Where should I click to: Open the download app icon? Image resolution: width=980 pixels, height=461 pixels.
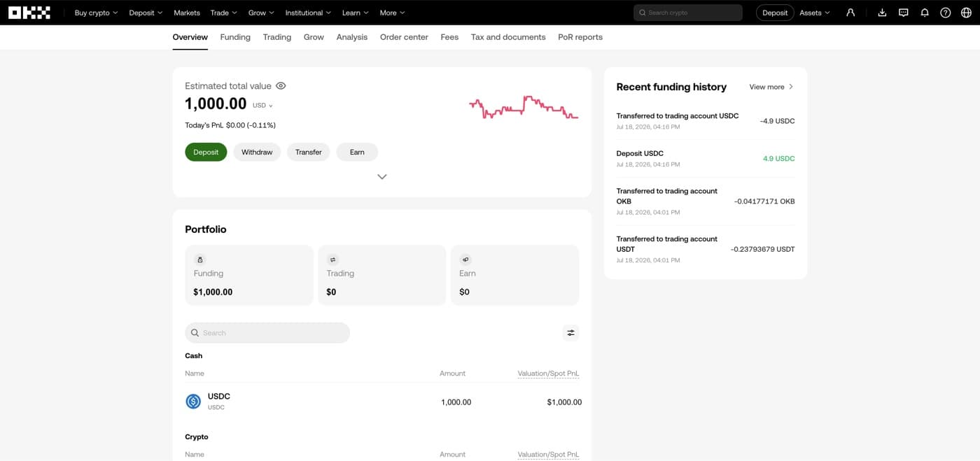coord(882,13)
